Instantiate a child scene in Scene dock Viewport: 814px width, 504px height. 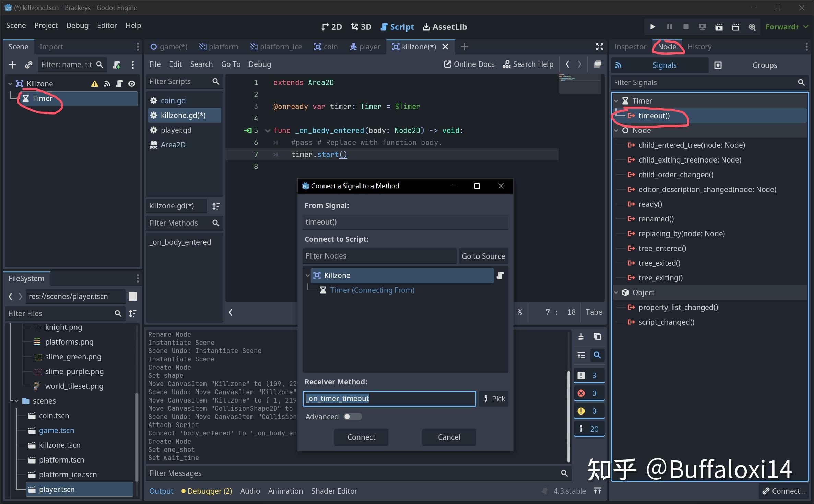(x=29, y=64)
